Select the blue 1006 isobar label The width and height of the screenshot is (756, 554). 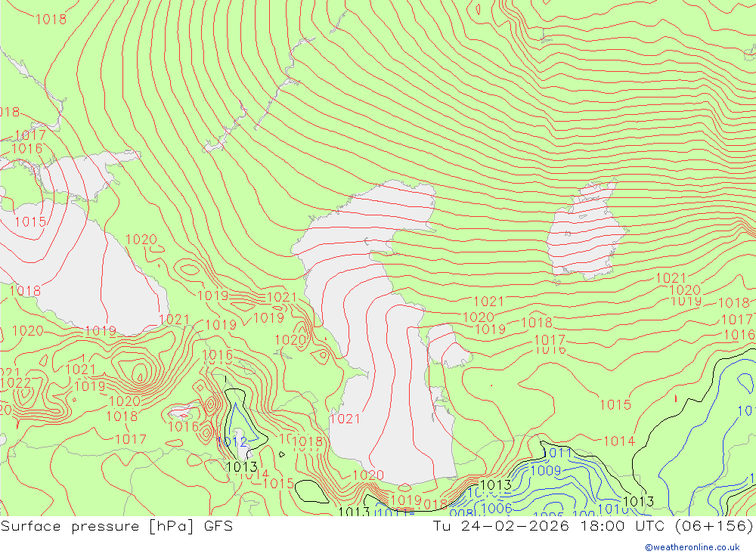coord(497,508)
